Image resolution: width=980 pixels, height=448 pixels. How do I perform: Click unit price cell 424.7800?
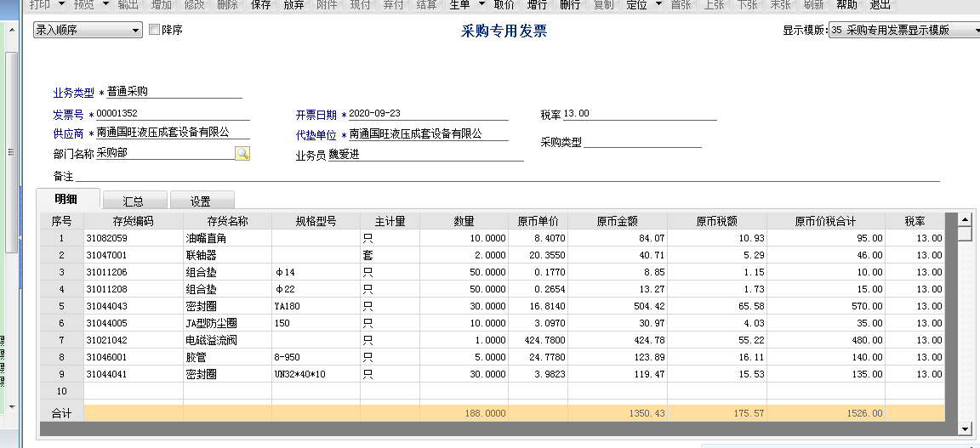click(x=538, y=340)
